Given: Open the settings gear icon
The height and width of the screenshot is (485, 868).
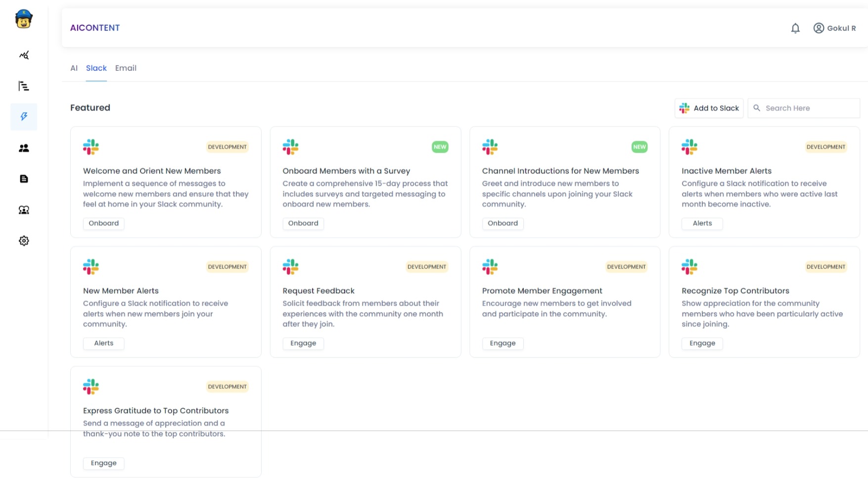Looking at the screenshot, I should click(24, 241).
